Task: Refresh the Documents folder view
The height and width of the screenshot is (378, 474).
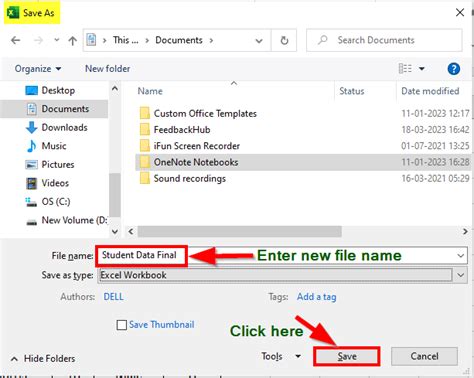Action: click(284, 40)
